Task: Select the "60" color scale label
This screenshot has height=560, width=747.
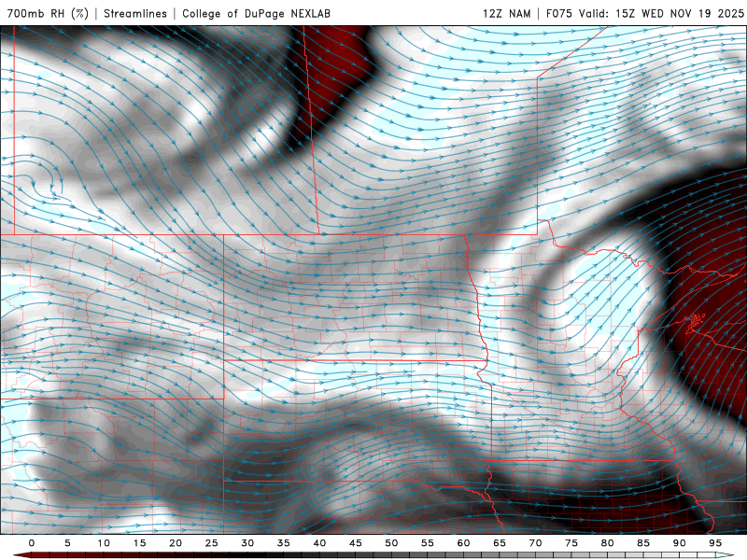Action: pyautogui.click(x=463, y=543)
